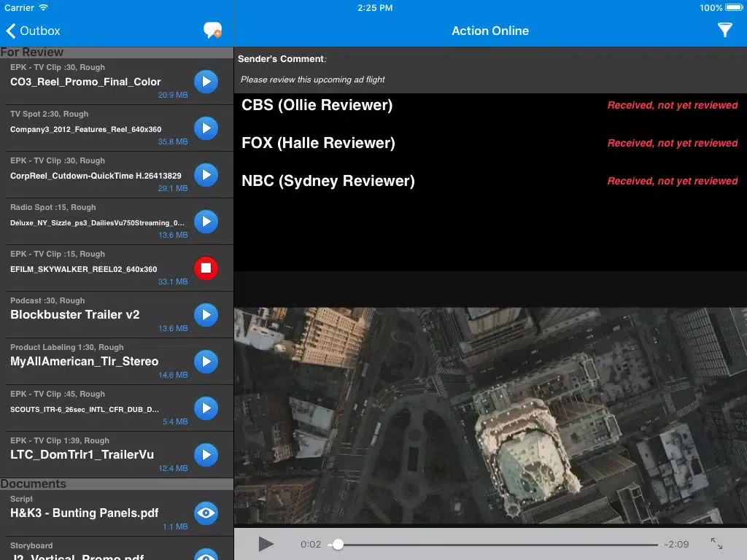Click the Script document type label

pyautogui.click(x=21, y=499)
